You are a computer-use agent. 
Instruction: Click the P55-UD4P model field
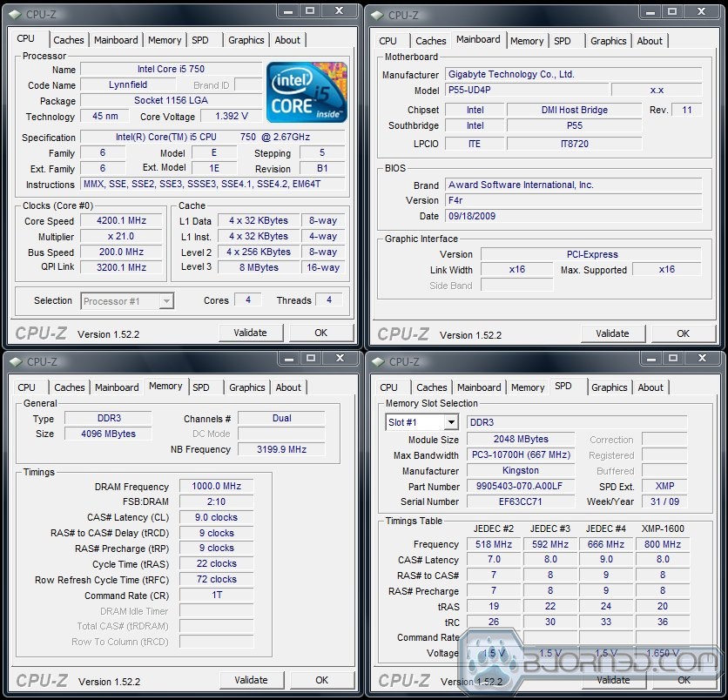click(x=527, y=90)
